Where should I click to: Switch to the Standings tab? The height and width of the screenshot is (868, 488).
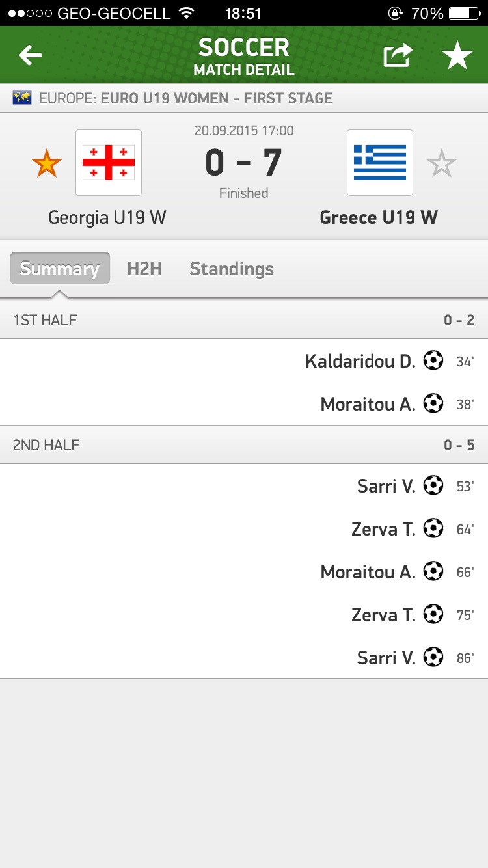pos(232,269)
